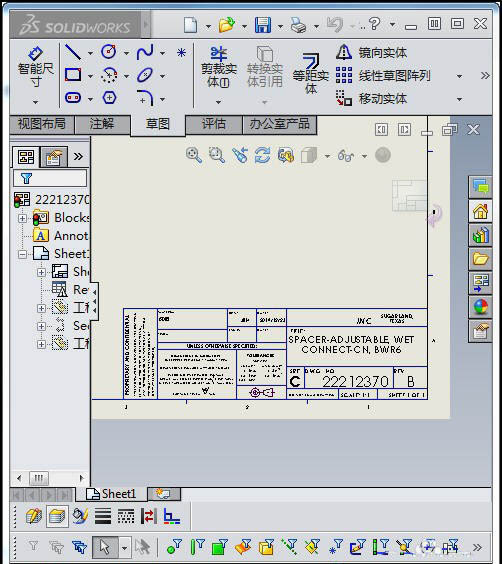
Task: Select the Sketch Fillet tool
Action: (145, 98)
